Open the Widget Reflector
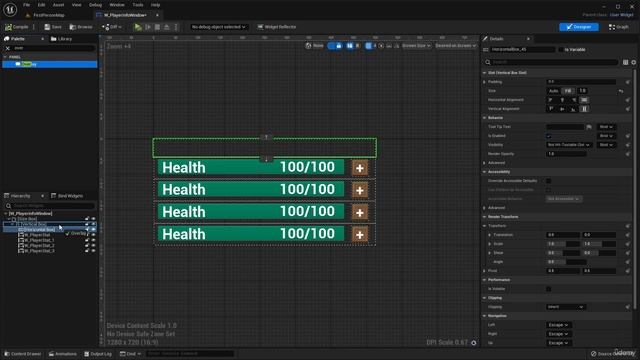 tap(276, 27)
